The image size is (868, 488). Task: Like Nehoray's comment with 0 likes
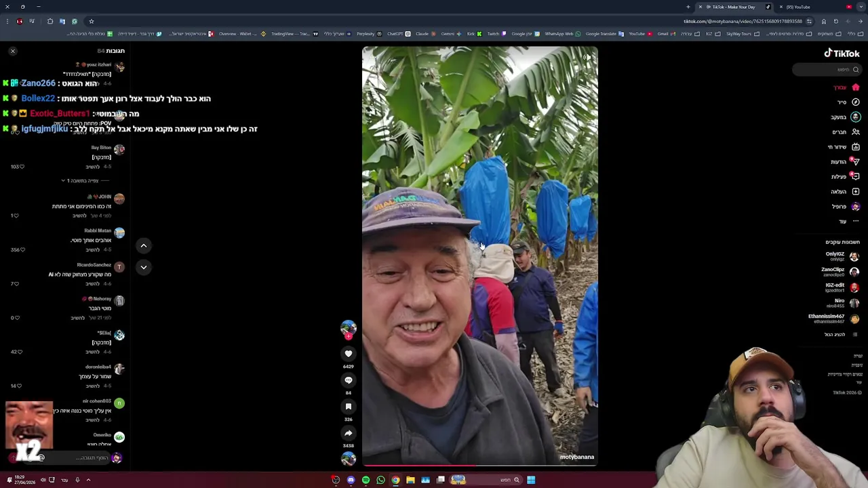point(16,318)
